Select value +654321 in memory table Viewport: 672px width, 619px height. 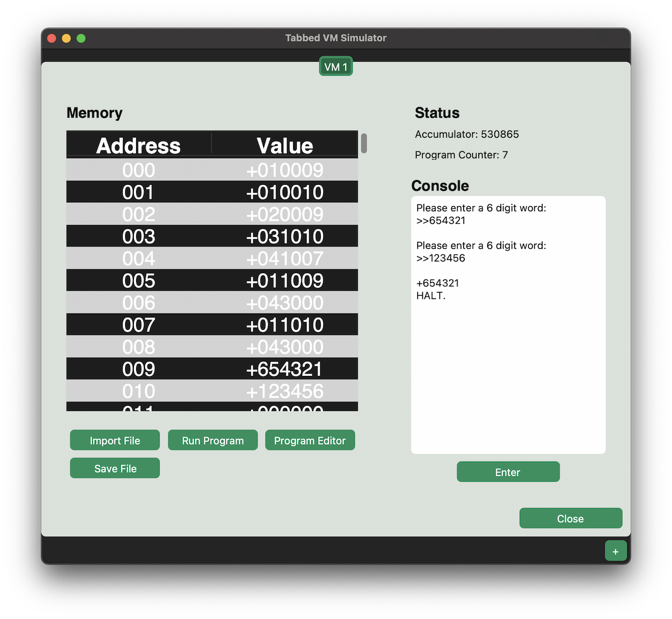point(285,369)
